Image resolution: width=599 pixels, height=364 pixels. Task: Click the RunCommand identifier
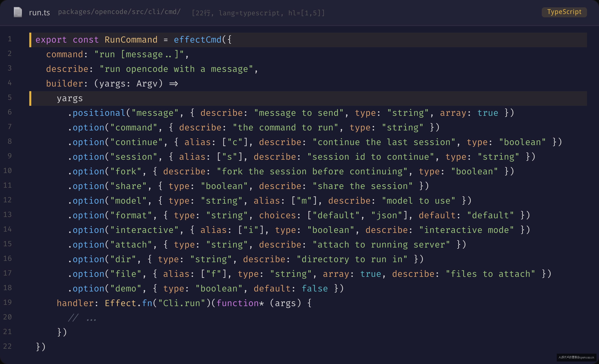[131, 40]
